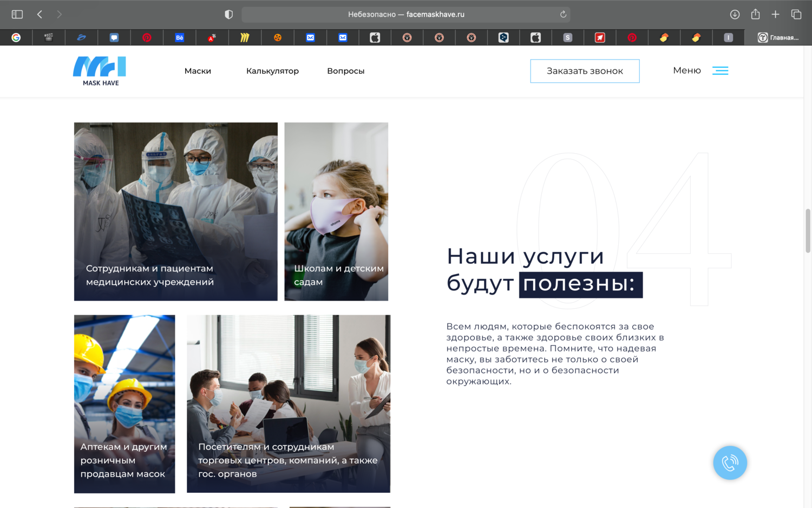Click the Mask Have logo

tap(100, 71)
